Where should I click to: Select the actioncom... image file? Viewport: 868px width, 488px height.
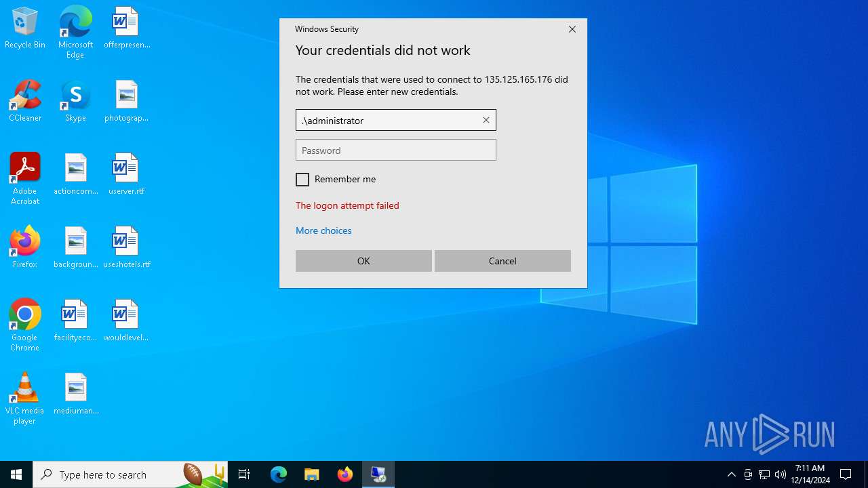point(76,175)
